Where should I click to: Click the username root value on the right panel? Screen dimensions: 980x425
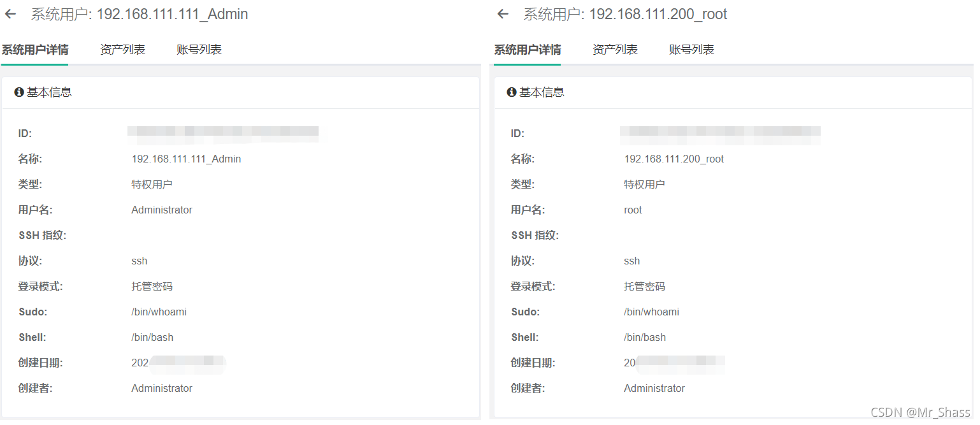(x=632, y=210)
